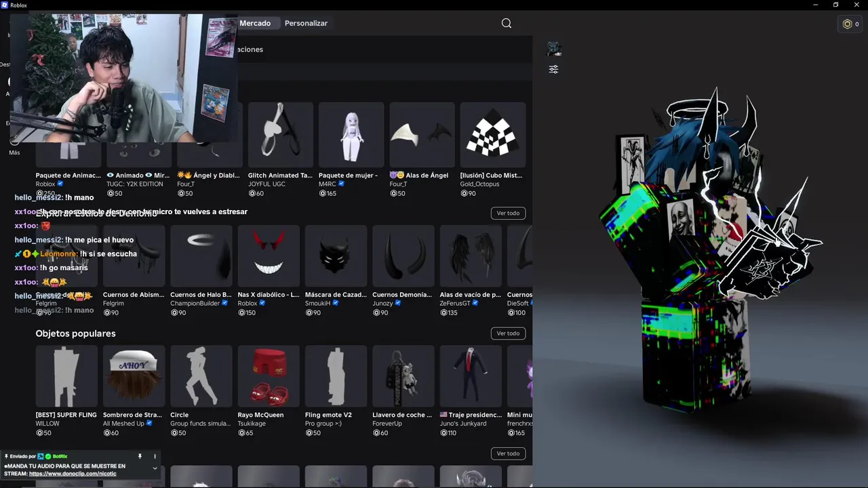Switch to the Personalizar tab
The height and width of the screenshot is (488, 868).
coord(306,23)
